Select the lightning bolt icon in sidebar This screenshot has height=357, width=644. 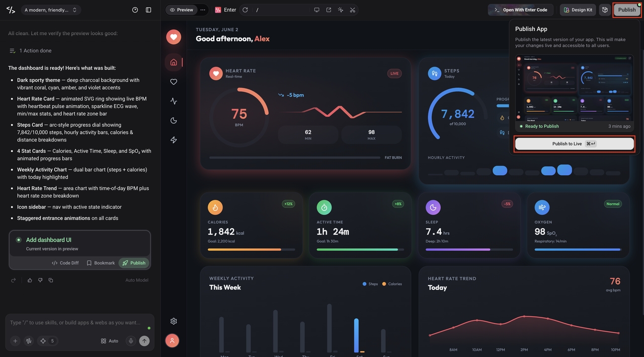(174, 139)
